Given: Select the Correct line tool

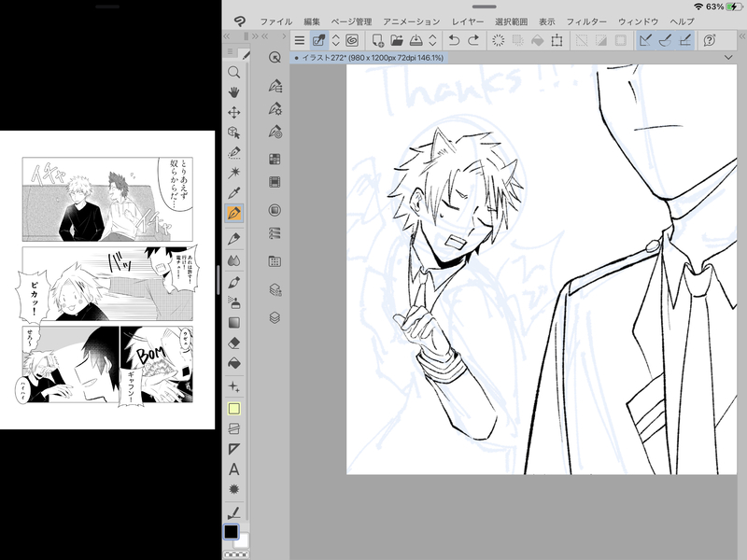Looking at the screenshot, I should click(234, 512).
